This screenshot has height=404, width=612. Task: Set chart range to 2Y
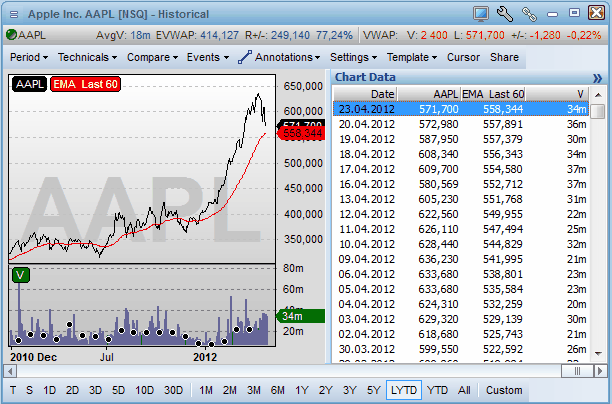[326, 390]
